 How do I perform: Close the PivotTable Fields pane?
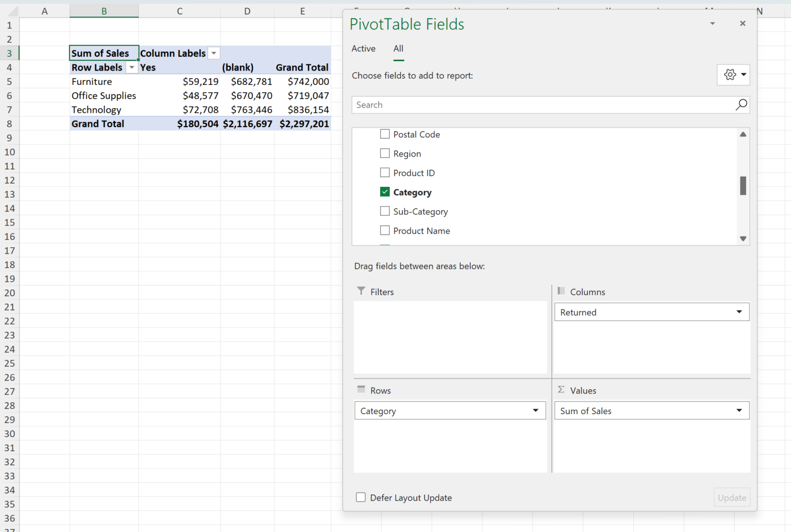743,24
